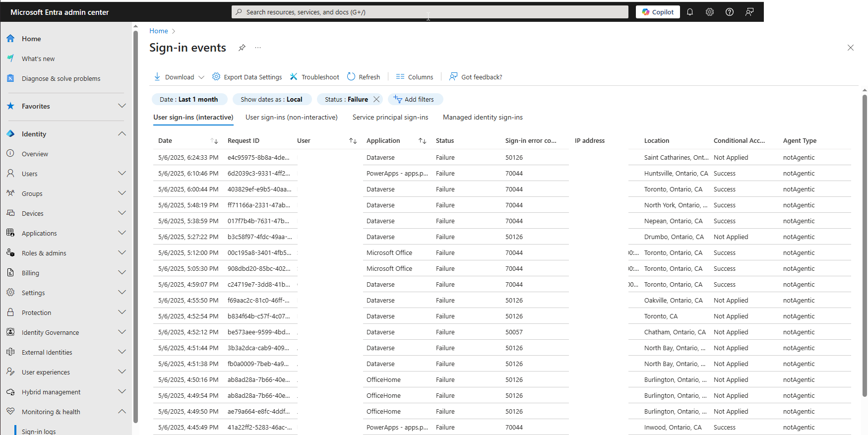Click the Settings sidebar gear icon

[10, 292]
